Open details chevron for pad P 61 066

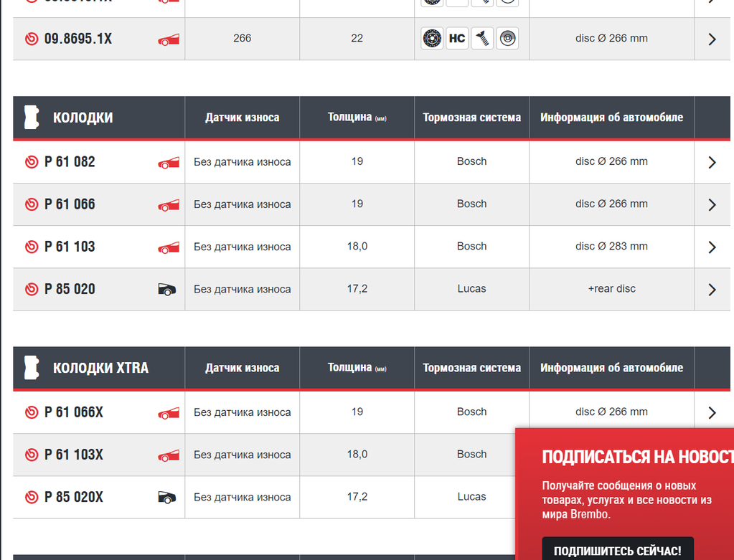click(712, 205)
